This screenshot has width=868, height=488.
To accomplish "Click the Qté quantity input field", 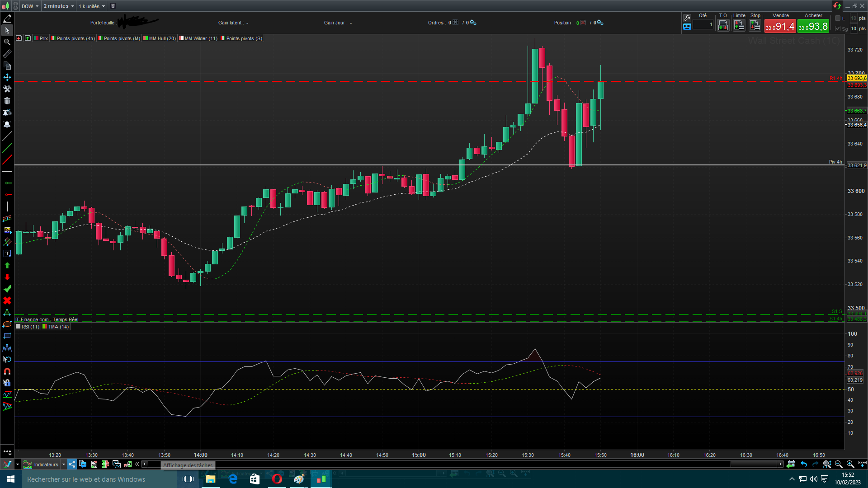I will [703, 25].
